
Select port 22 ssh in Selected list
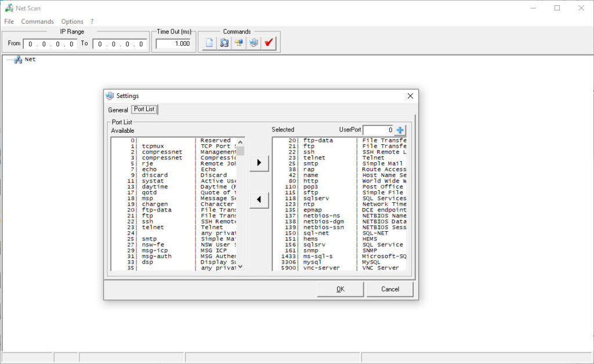pyautogui.click(x=339, y=152)
